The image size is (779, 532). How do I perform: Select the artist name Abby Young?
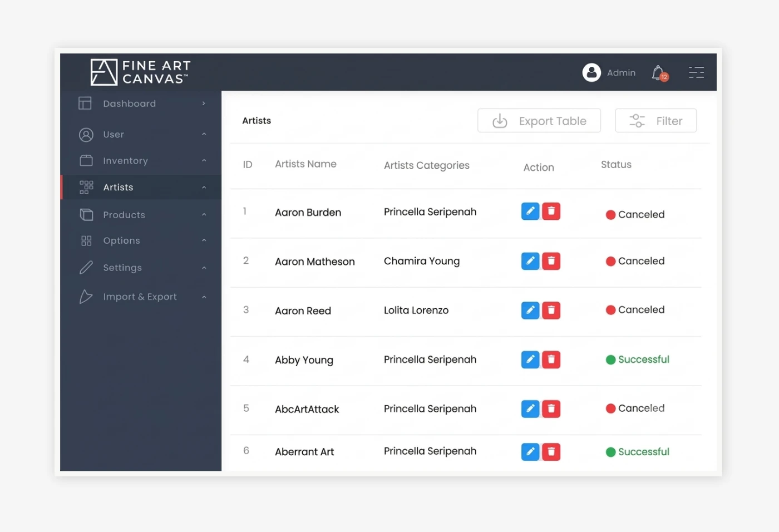(x=304, y=360)
